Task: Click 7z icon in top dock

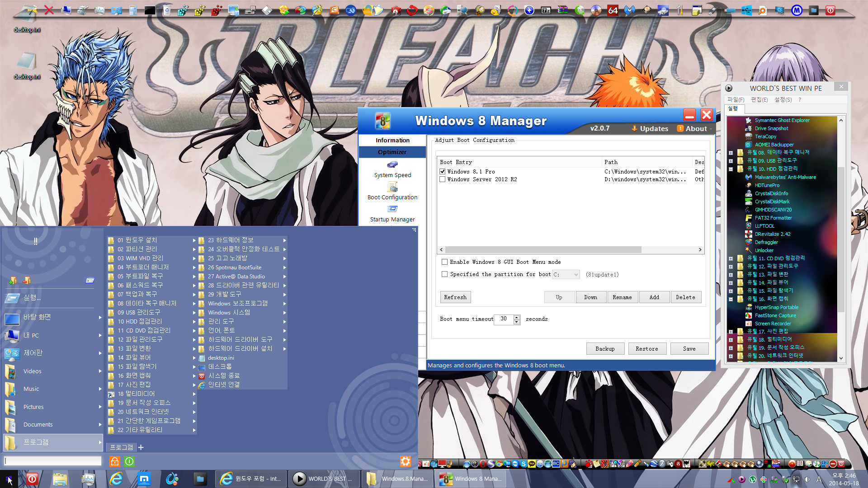Action: (x=546, y=10)
